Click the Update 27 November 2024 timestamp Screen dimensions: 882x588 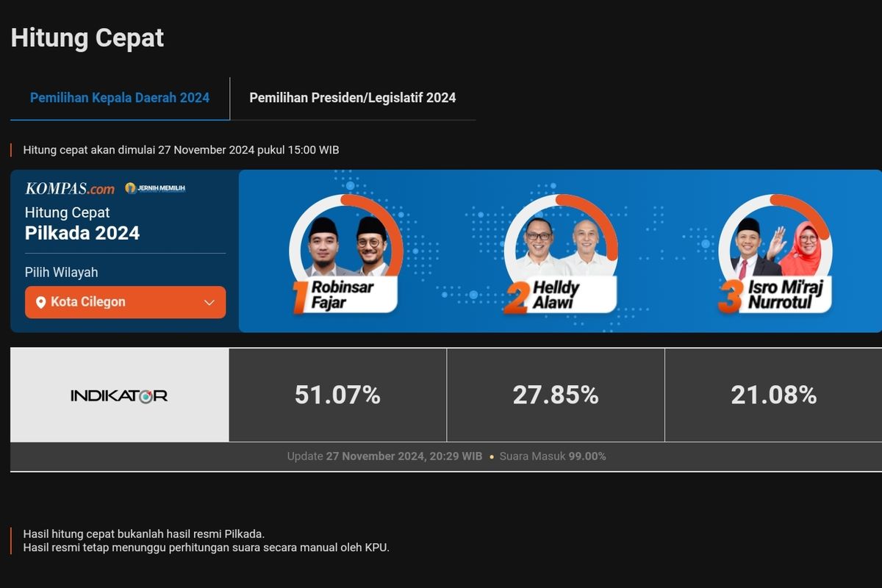384,456
